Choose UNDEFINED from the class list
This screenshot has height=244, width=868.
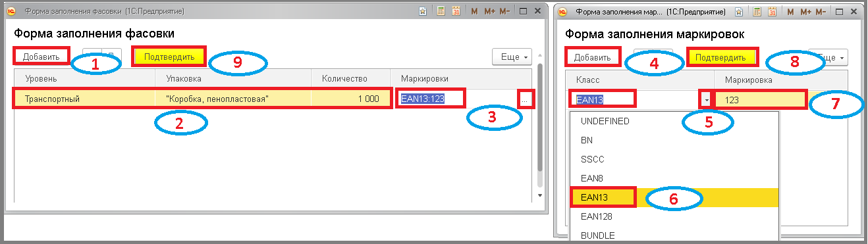click(x=674, y=122)
